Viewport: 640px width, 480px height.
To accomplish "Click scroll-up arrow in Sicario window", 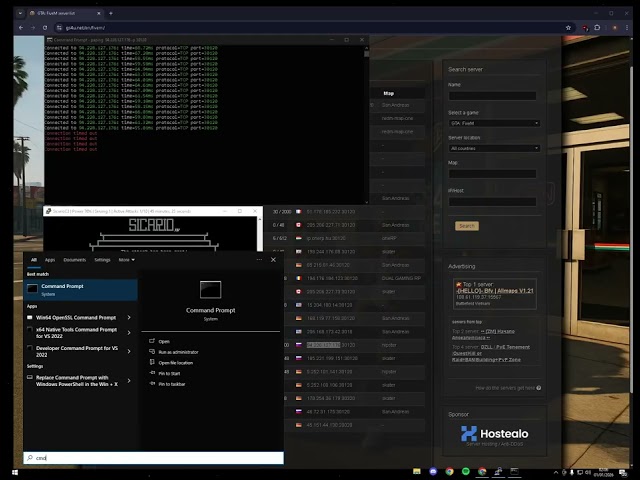I will (260, 220).
